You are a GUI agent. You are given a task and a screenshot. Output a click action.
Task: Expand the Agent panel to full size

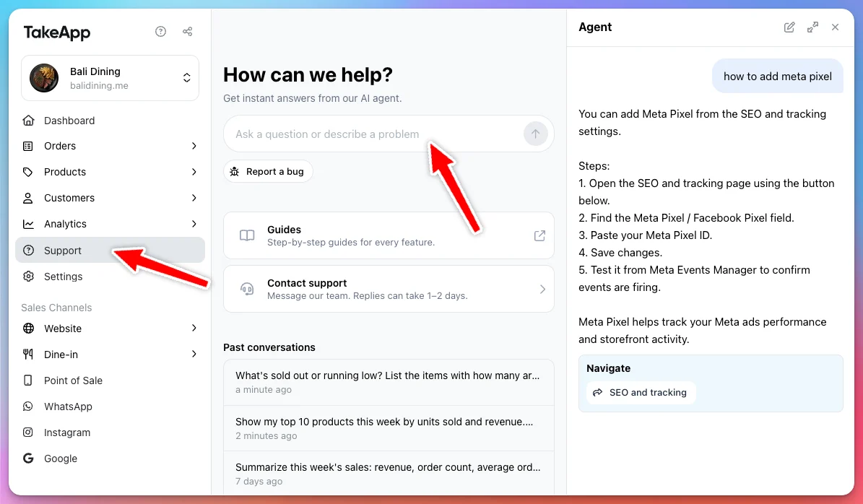click(x=812, y=27)
